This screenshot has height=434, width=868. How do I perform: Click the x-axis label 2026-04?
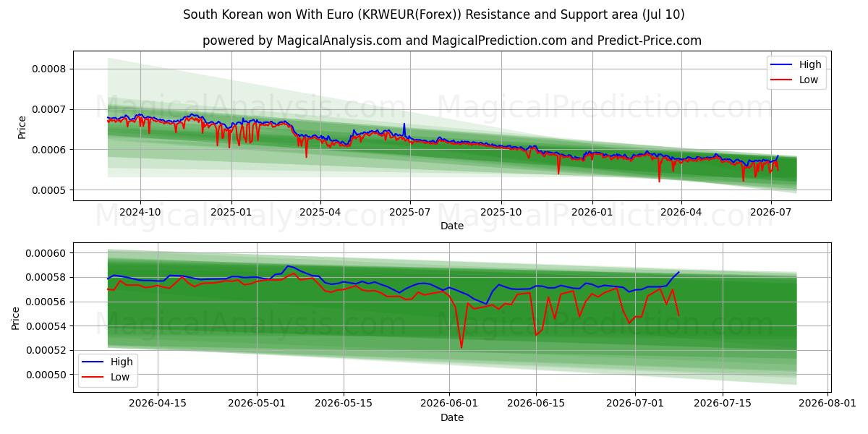pyautogui.click(x=681, y=213)
